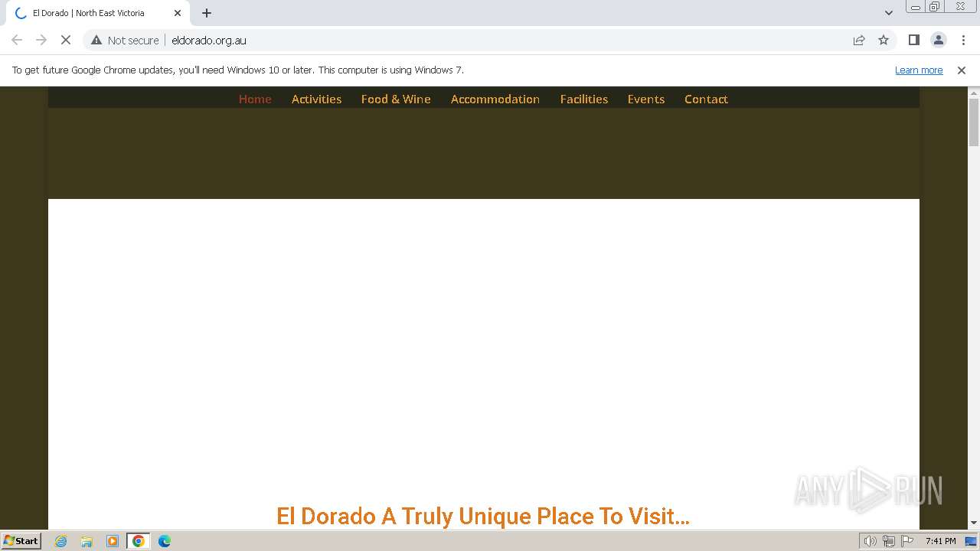The width and height of the screenshot is (980, 551).
Task: Open Windows Start menu
Action: pos(21,540)
